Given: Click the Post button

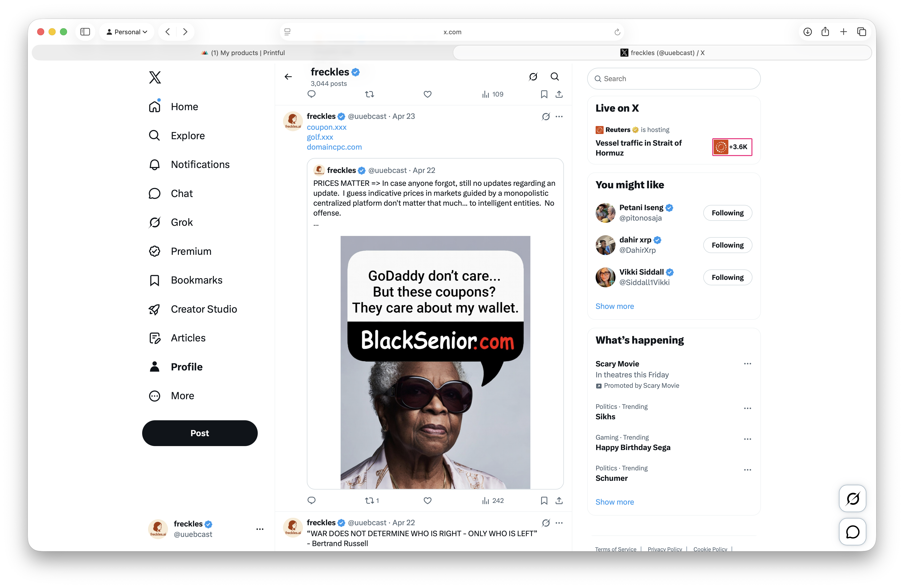Looking at the screenshot, I should coord(200,433).
